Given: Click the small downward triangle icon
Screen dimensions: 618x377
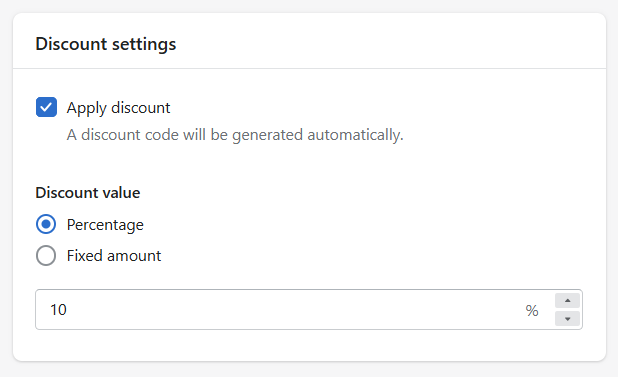Looking at the screenshot, I should point(568,319).
